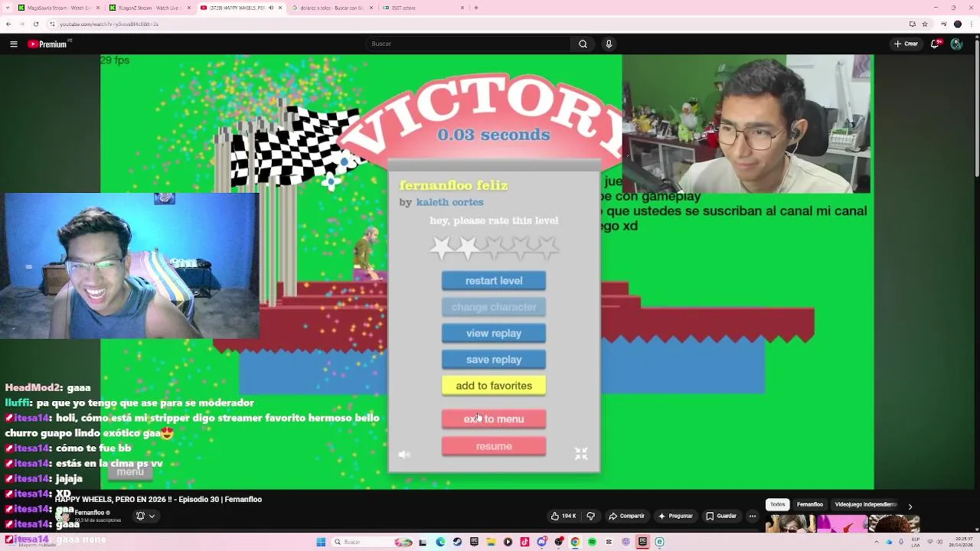
Task: Select the Todos filter chip
Action: [777, 504]
